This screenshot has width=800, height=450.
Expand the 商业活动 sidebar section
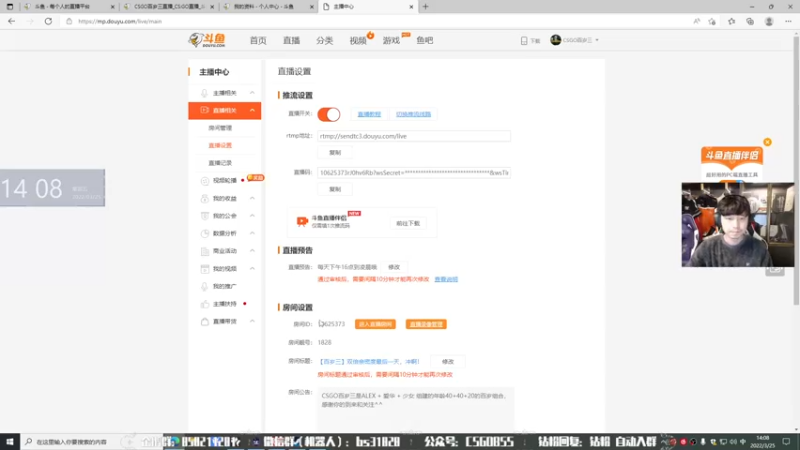tap(252, 251)
